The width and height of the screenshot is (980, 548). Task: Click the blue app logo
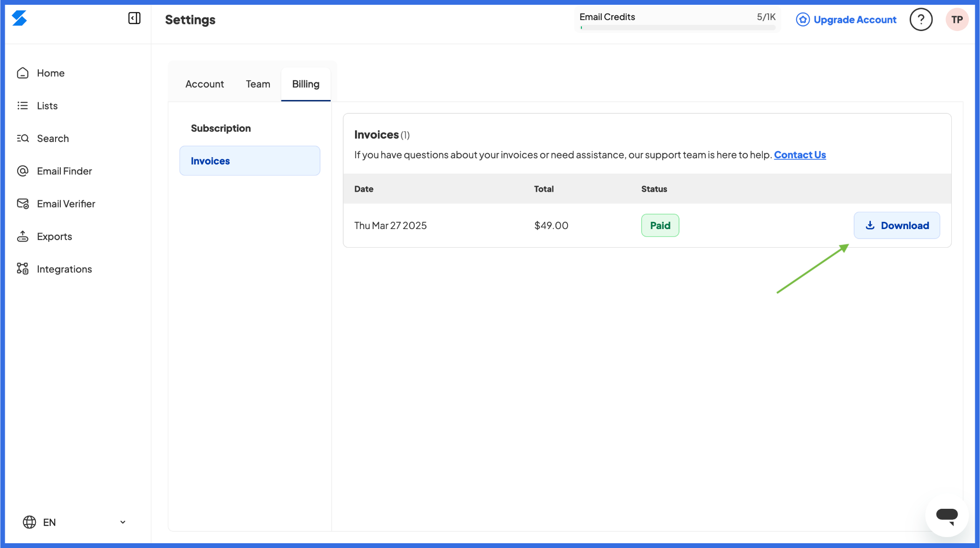(x=19, y=19)
